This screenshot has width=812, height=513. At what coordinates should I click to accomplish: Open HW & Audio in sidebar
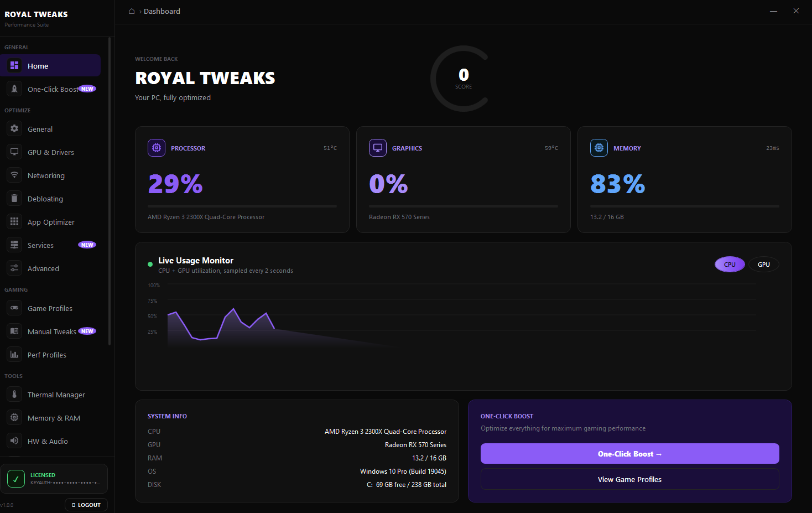51,441
